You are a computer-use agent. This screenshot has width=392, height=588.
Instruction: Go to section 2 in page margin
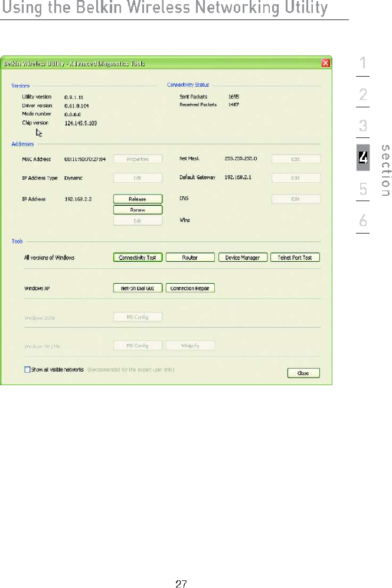[x=362, y=94]
